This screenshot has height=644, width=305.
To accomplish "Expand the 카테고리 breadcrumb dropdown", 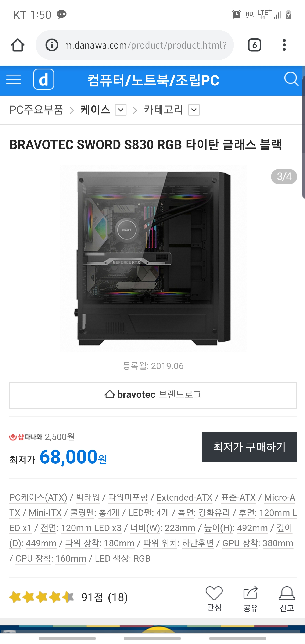I will [194, 110].
